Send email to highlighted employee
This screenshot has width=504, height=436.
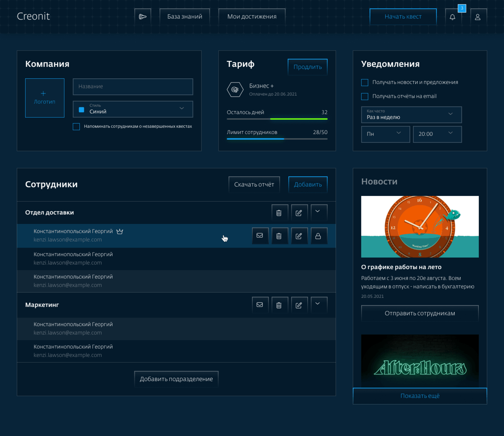[x=260, y=236]
